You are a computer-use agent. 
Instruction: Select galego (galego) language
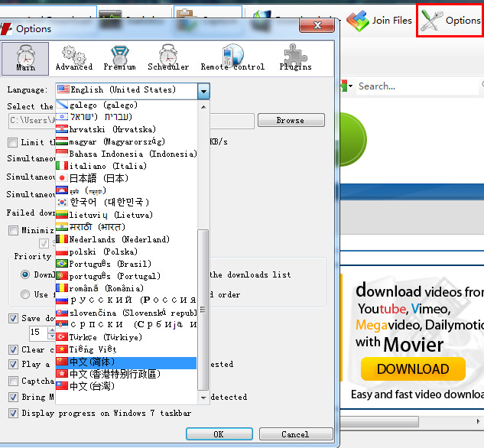coord(126,106)
